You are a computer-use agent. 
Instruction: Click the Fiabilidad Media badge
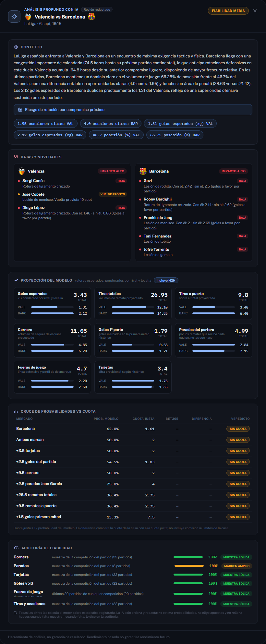coord(228,11)
